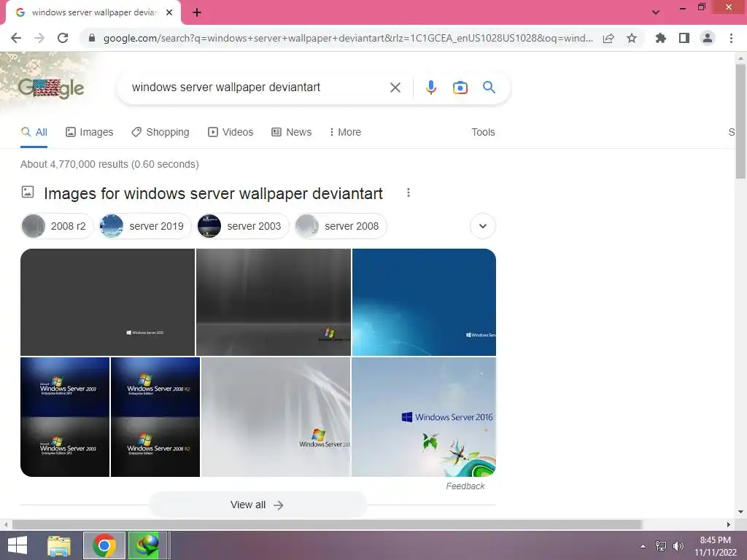Filter images by server 2003 chip
This screenshot has height=560, width=747.
[243, 226]
